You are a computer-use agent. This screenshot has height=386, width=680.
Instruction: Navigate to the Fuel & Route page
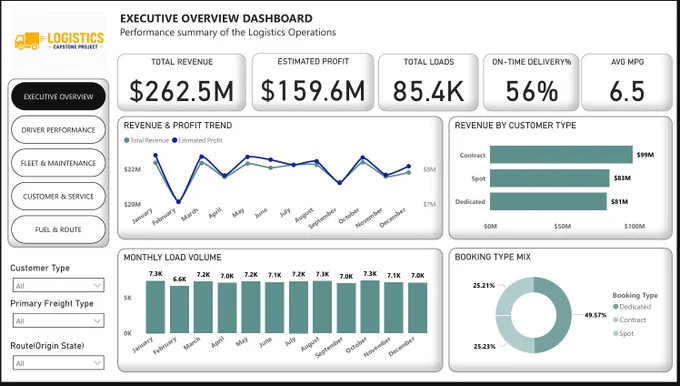pyautogui.click(x=59, y=229)
